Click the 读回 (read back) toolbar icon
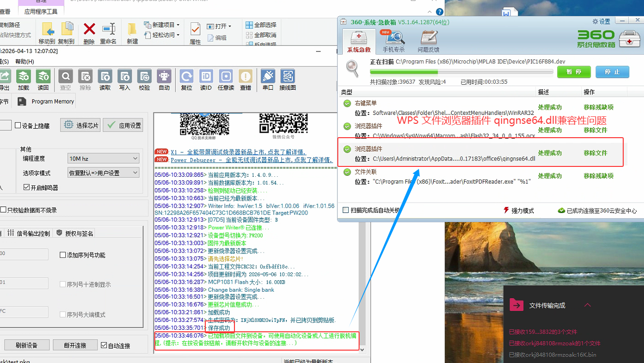644x363 pixels. pos(44,76)
